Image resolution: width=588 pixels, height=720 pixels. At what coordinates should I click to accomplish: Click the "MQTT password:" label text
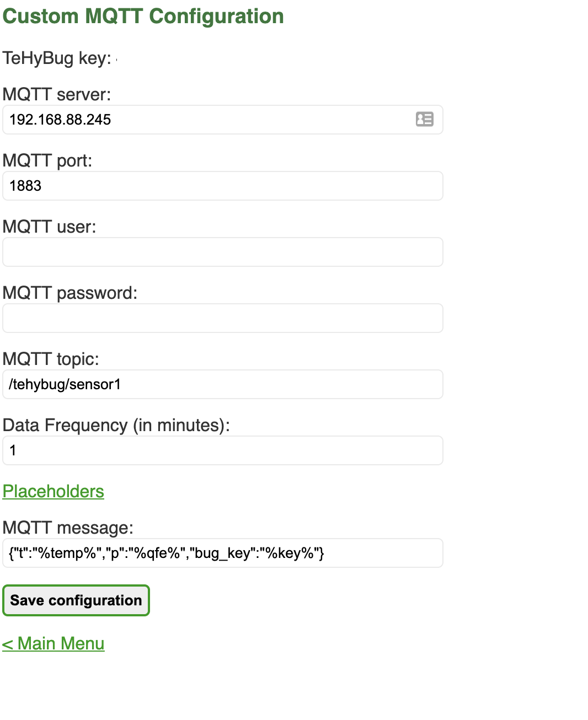click(70, 293)
